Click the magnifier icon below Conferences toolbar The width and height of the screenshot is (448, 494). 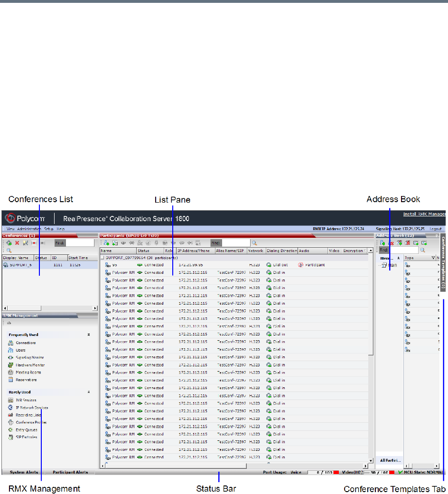tap(9, 251)
